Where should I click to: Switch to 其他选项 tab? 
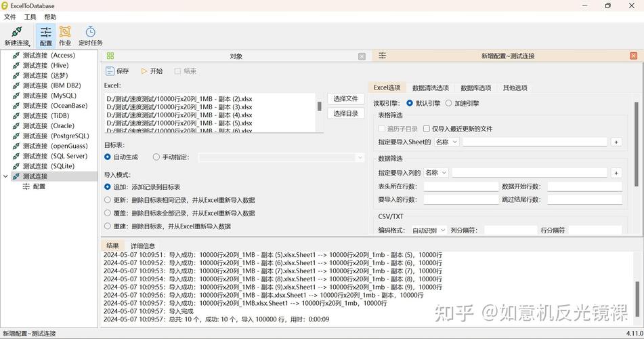coord(515,87)
